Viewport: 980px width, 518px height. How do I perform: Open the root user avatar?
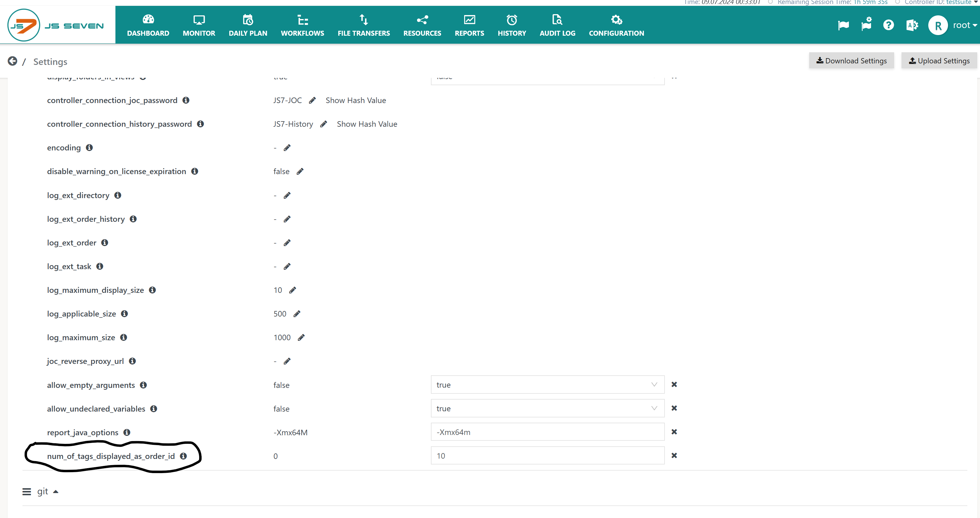(x=938, y=26)
